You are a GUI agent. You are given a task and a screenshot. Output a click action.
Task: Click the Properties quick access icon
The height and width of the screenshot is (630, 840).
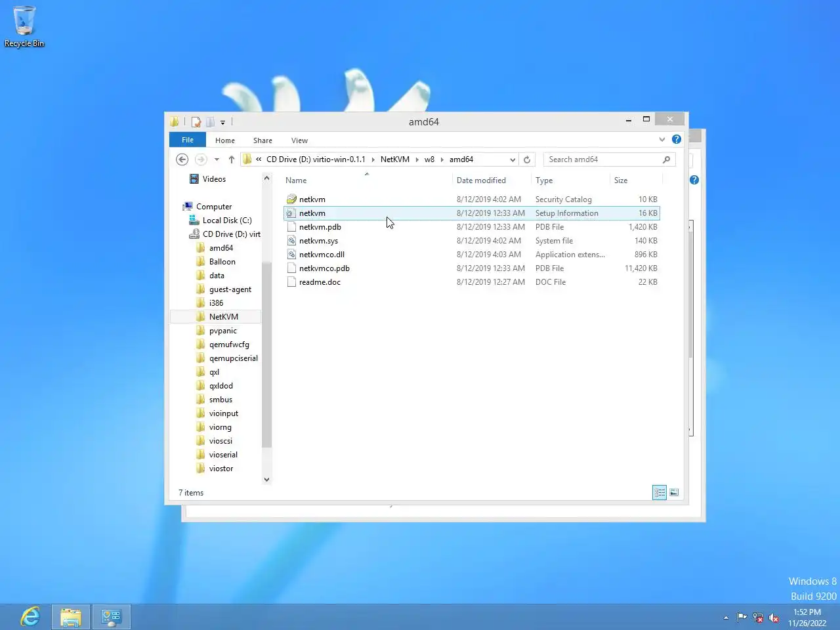(196, 122)
